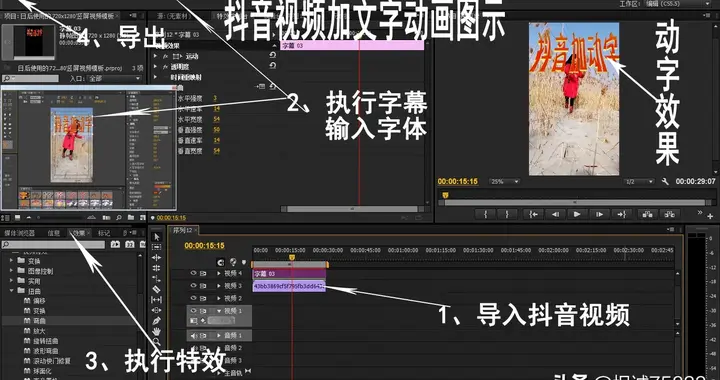Mute the 音频 1 track speaker
Viewport: 720px width, 380px height.
[x=193, y=335]
